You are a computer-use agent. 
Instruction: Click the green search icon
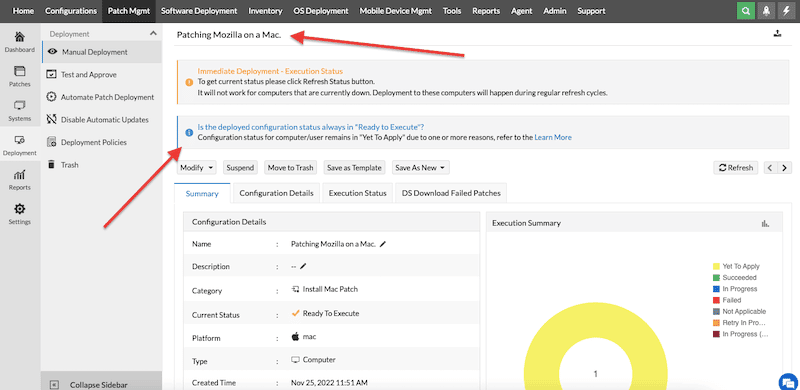(746, 11)
